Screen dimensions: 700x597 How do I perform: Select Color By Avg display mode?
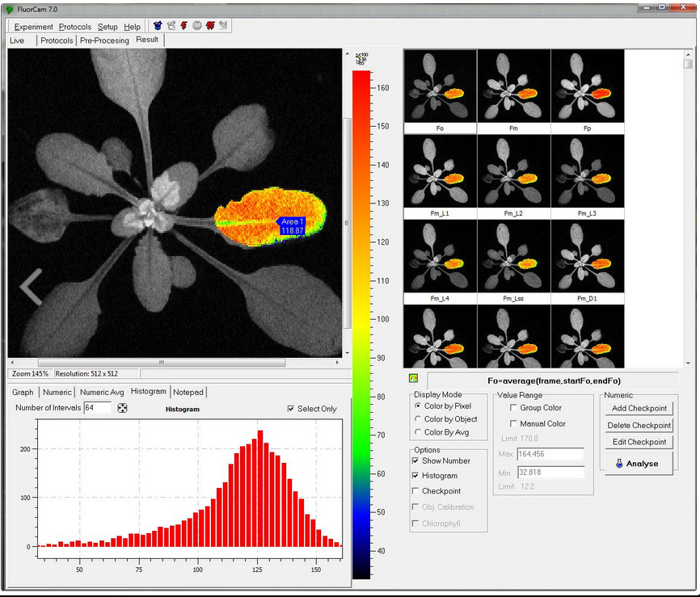pos(418,432)
